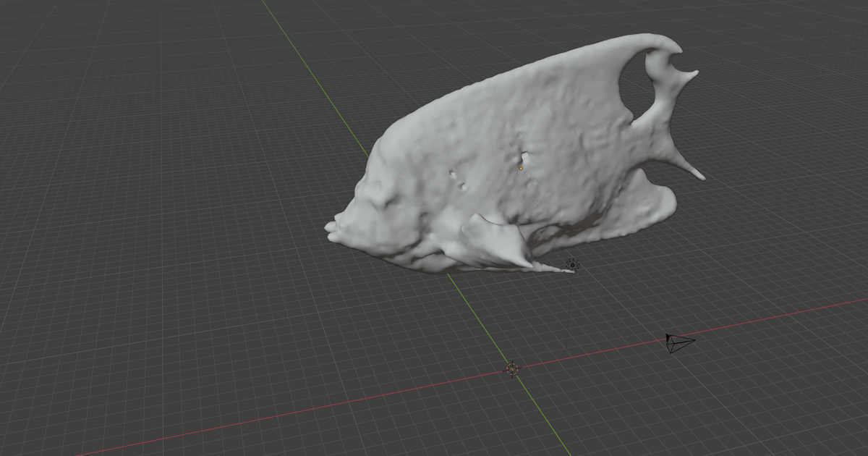Click the dashed light icon above the pelvic fin
Image resolution: width=868 pixels, height=456 pixels.
point(572,265)
